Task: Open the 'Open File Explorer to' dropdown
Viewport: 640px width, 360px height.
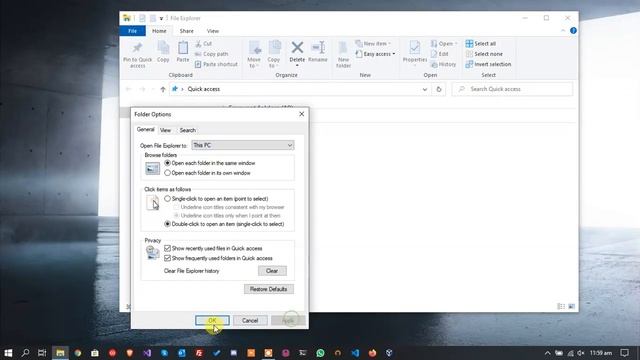Action: point(243,145)
